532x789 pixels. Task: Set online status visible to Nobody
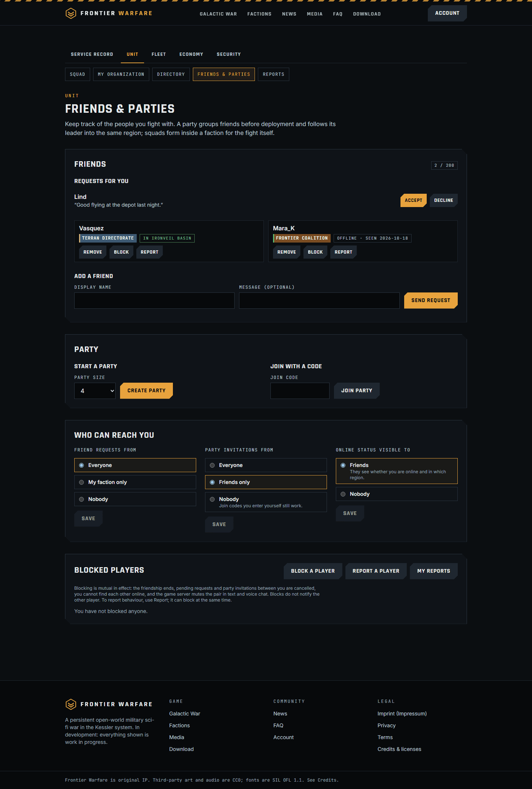pyautogui.click(x=397, y=494)
